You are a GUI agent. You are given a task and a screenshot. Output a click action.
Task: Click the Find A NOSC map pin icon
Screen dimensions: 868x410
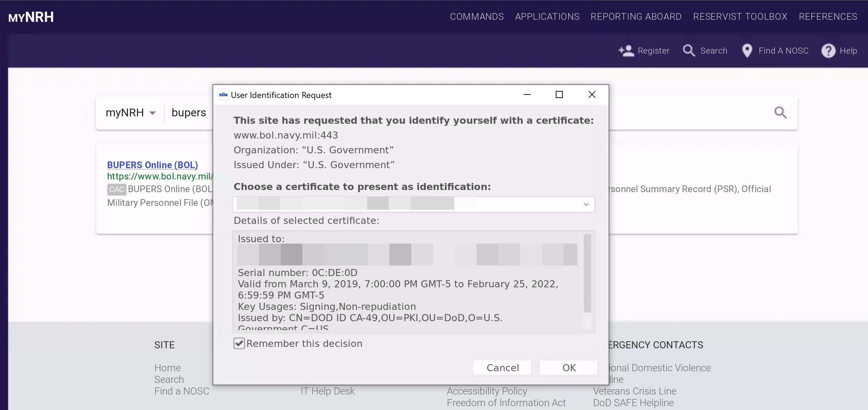tap(747, 51)
